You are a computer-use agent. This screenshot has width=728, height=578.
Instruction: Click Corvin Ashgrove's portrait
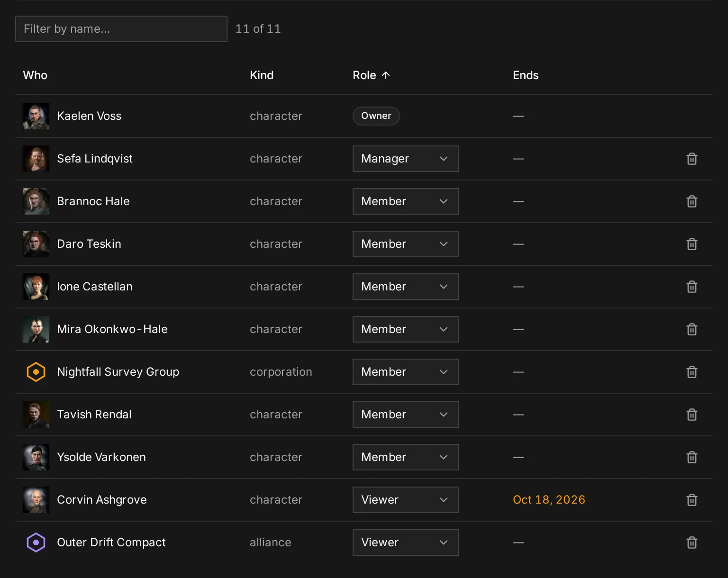[36, 500]
